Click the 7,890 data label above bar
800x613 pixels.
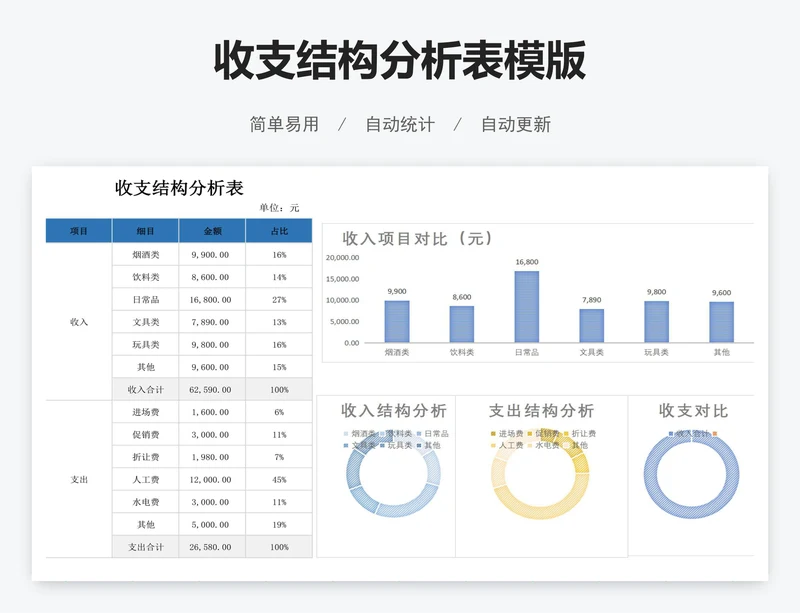(x=592, y=300)
